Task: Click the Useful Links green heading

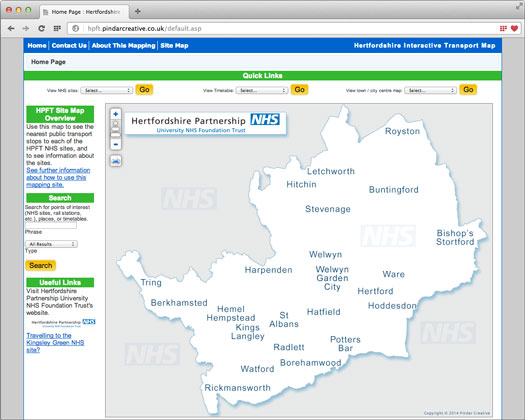Action: [x=60, y=282]
